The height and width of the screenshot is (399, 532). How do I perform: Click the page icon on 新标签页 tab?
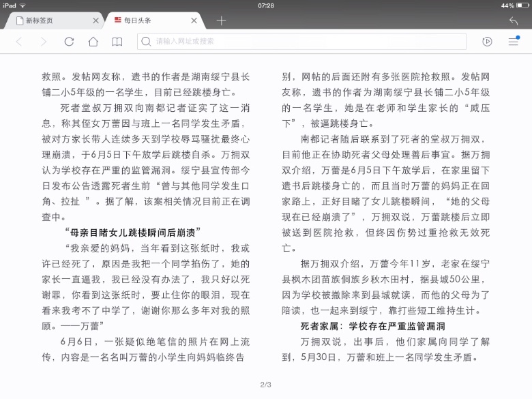pos(20,20)
